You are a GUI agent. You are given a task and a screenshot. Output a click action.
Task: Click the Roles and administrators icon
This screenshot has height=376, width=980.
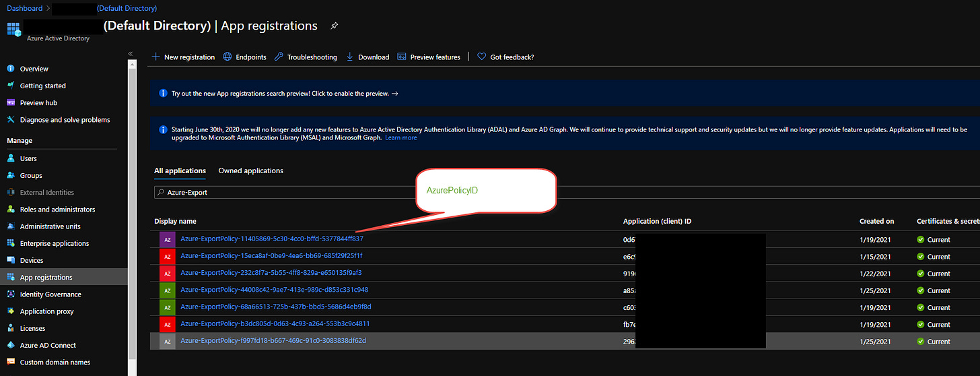tap(11, 209)
